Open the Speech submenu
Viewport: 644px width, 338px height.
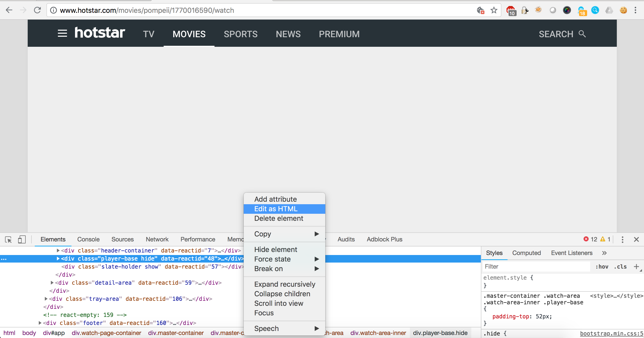pos(284,328)
